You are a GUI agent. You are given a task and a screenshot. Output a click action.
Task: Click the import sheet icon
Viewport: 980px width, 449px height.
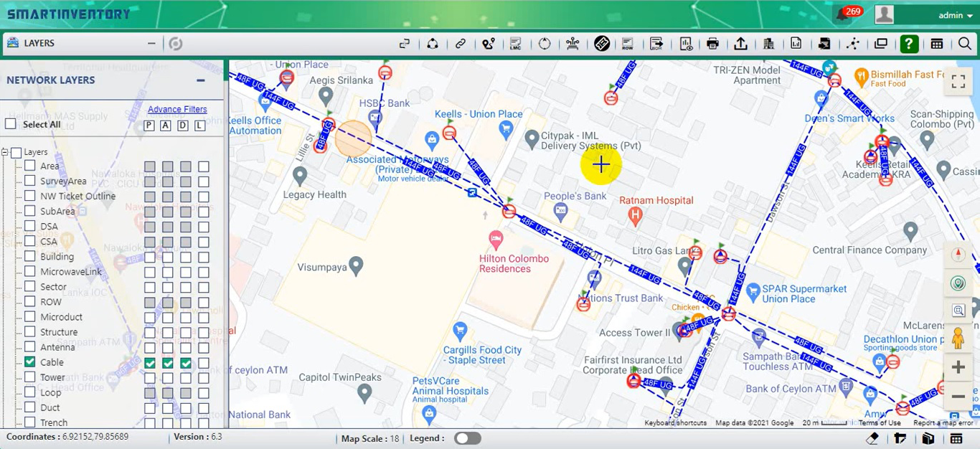(824, 44)
